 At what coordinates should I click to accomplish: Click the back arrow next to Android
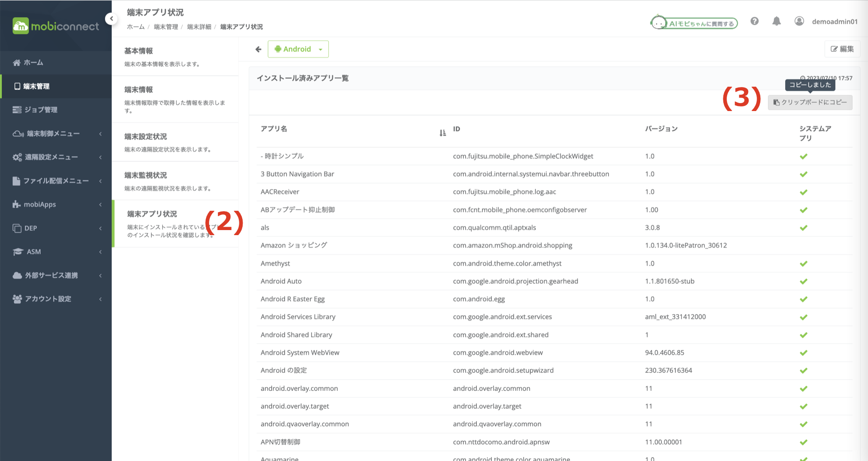(258, 49)
